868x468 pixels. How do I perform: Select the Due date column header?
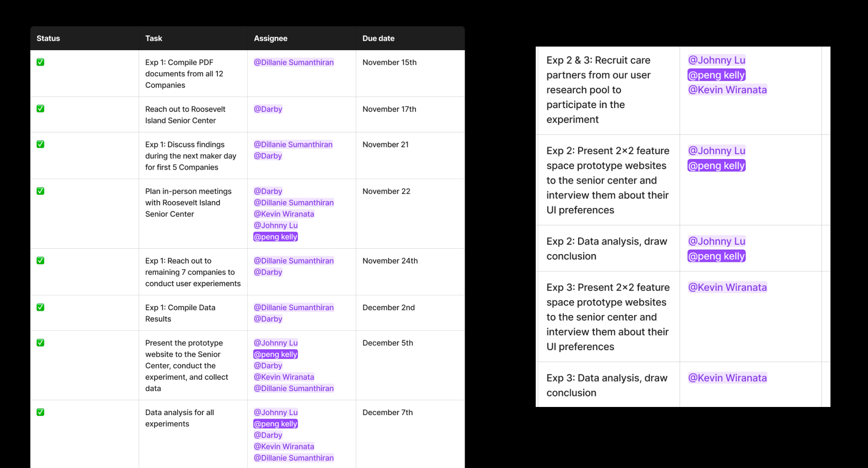click(x=378, y=38)
